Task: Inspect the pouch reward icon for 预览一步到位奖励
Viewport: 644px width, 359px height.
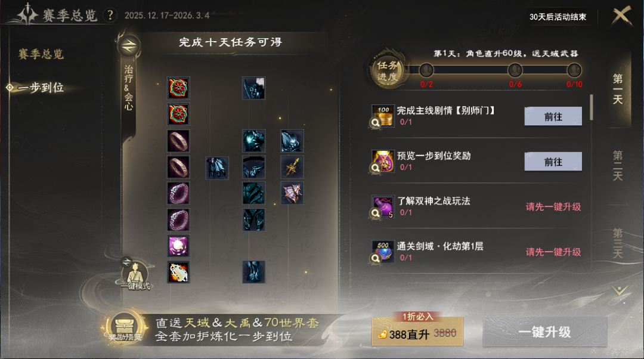Action: [x=383, y=161]
